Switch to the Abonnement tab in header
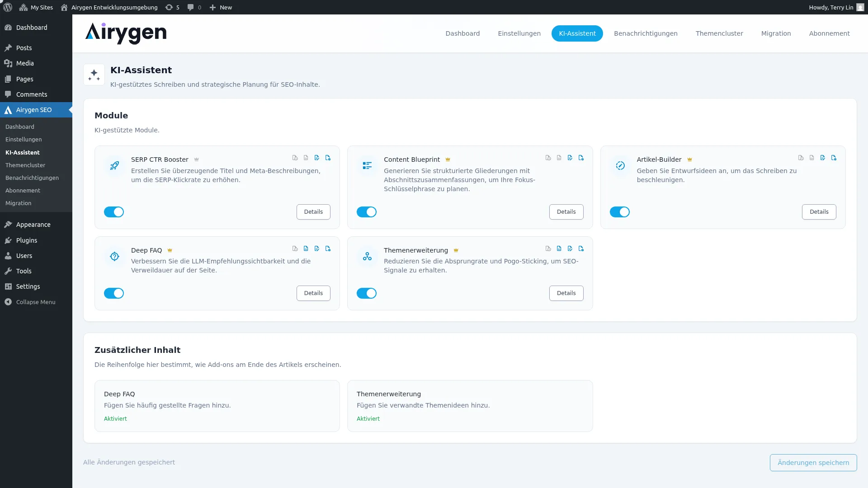 click(x=829, y=33)
